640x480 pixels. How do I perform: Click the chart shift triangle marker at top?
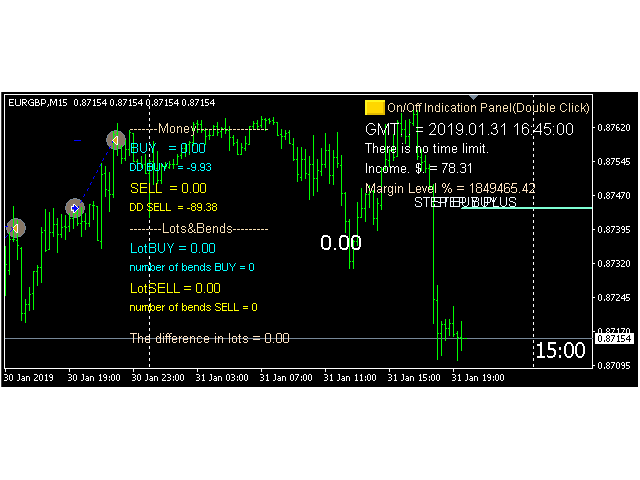pyautogui.click(x=473, y=97)
